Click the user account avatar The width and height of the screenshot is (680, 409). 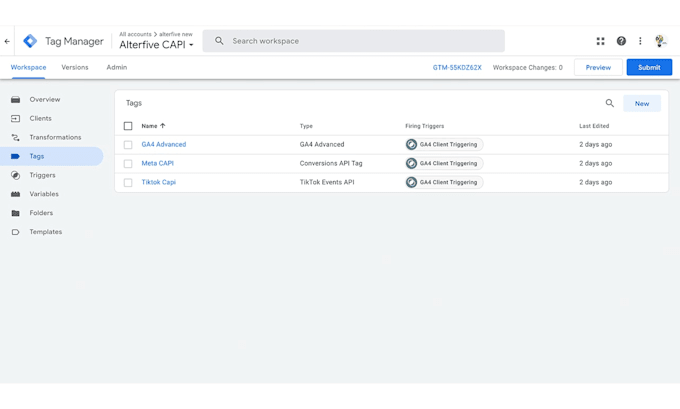click(660, 41)
